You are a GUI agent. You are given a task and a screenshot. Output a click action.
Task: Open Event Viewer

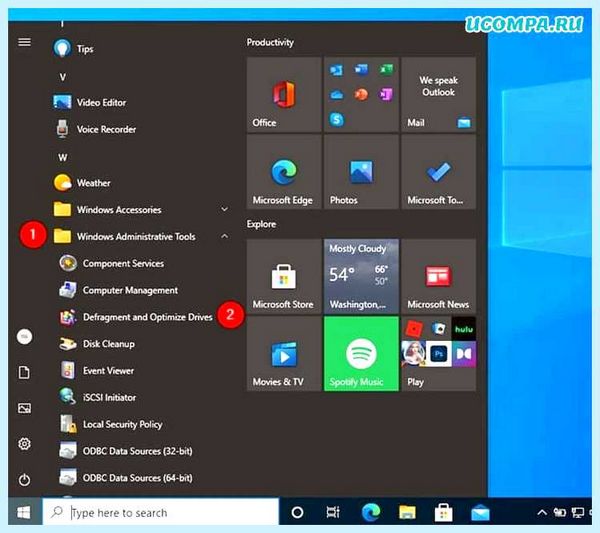(x=96, y=370)
